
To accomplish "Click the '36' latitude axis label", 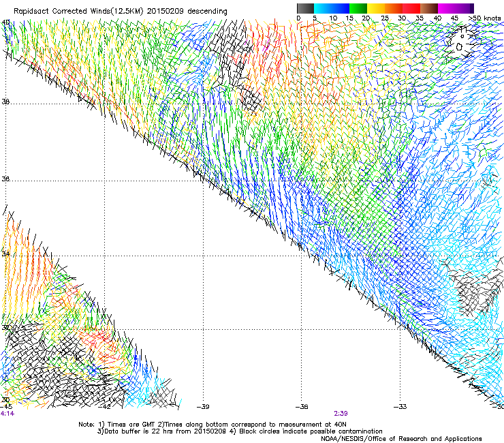I will (5, 179).
